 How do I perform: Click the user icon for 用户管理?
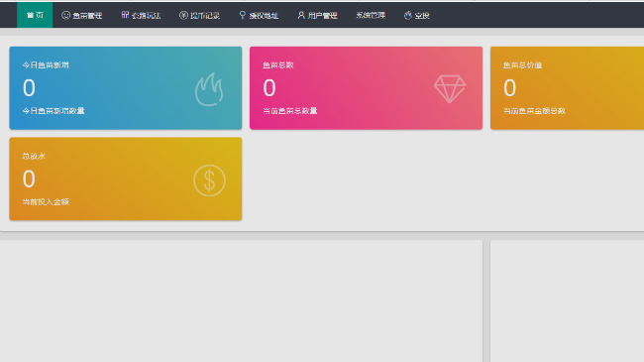point(301,15)
